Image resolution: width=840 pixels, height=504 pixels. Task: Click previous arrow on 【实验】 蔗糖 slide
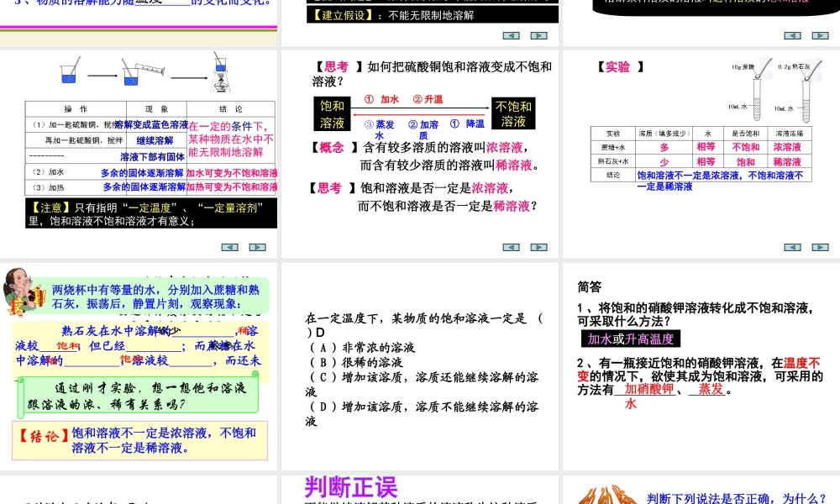pyautogui.click(x=792, y=247)
